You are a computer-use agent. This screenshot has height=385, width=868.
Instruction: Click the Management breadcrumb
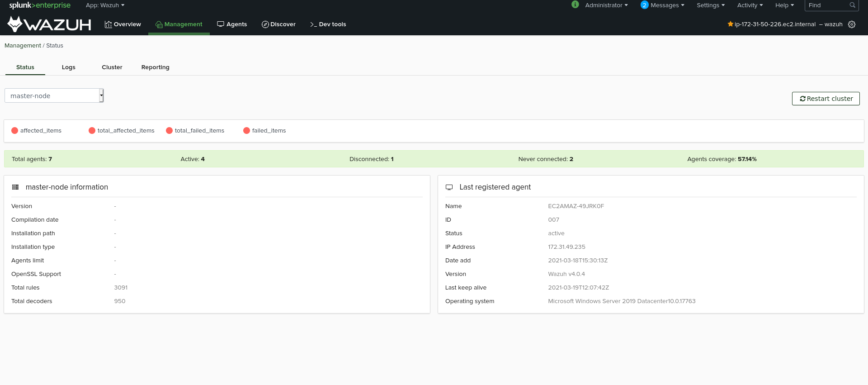click(23, 46)
